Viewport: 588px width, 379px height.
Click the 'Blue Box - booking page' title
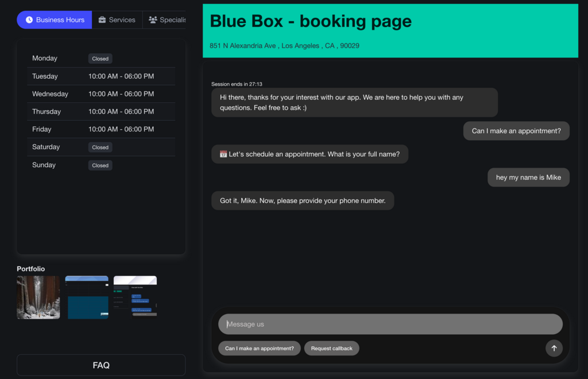311,21
